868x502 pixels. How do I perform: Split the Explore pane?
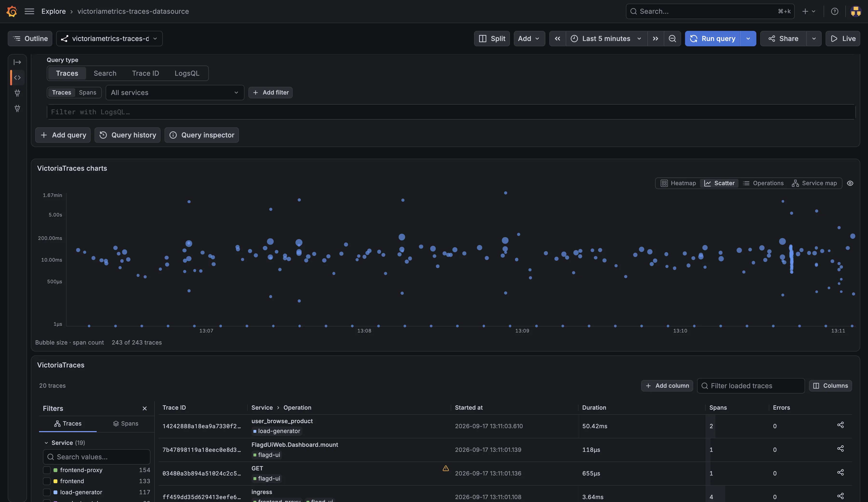[x=492, y=39]
